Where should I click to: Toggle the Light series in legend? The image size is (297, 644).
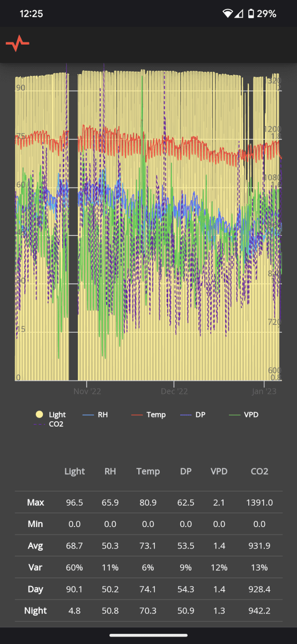50,414
